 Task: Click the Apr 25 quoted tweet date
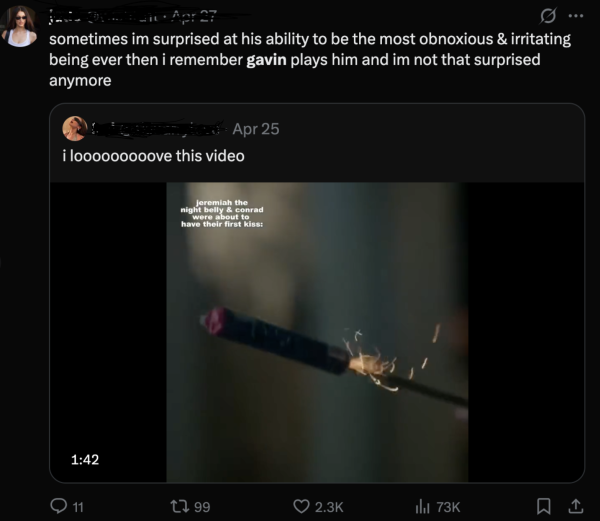coord(256,129)
